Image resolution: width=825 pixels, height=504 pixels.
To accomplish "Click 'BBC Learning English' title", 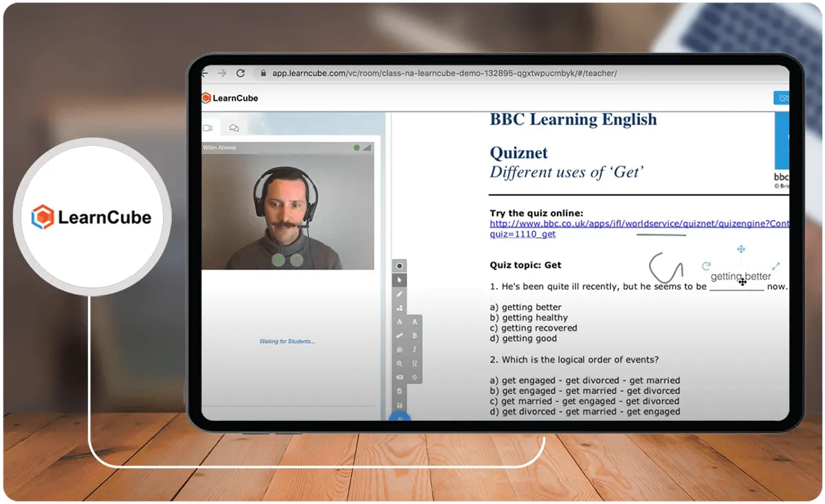I will click(573, 120).
